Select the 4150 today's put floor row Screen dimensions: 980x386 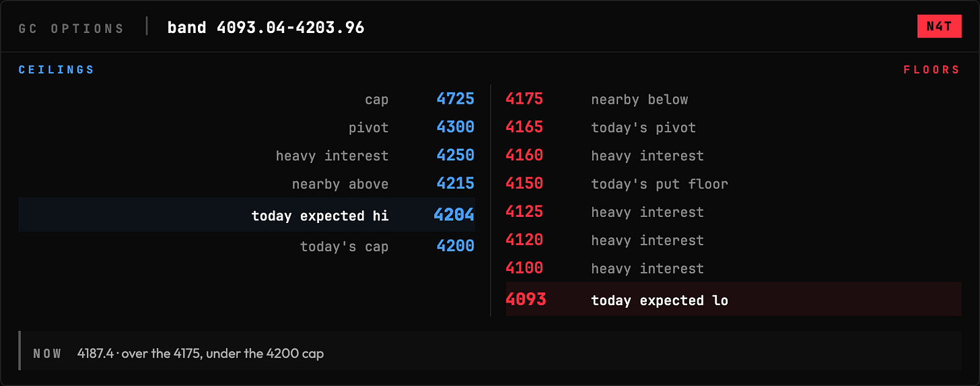[734, 183]
